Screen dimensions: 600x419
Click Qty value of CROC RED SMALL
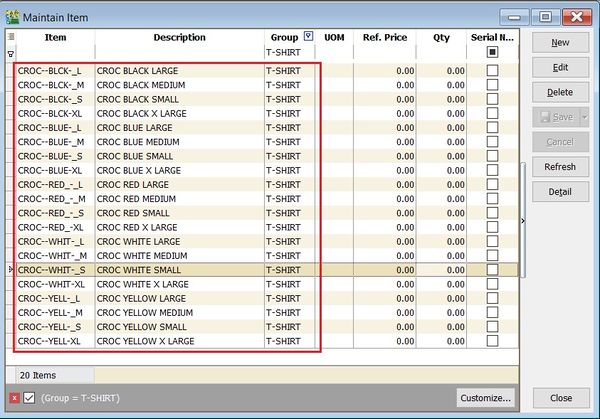point(441,213)
